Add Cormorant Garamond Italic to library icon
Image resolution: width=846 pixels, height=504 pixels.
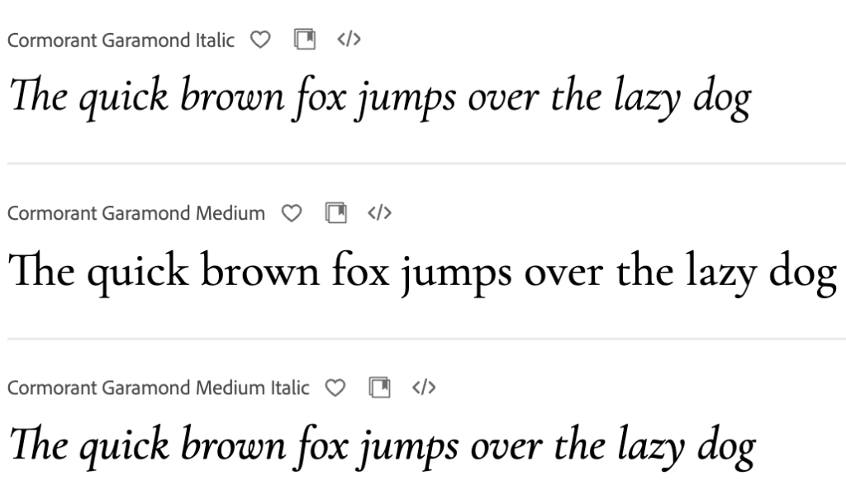[305, 40]
